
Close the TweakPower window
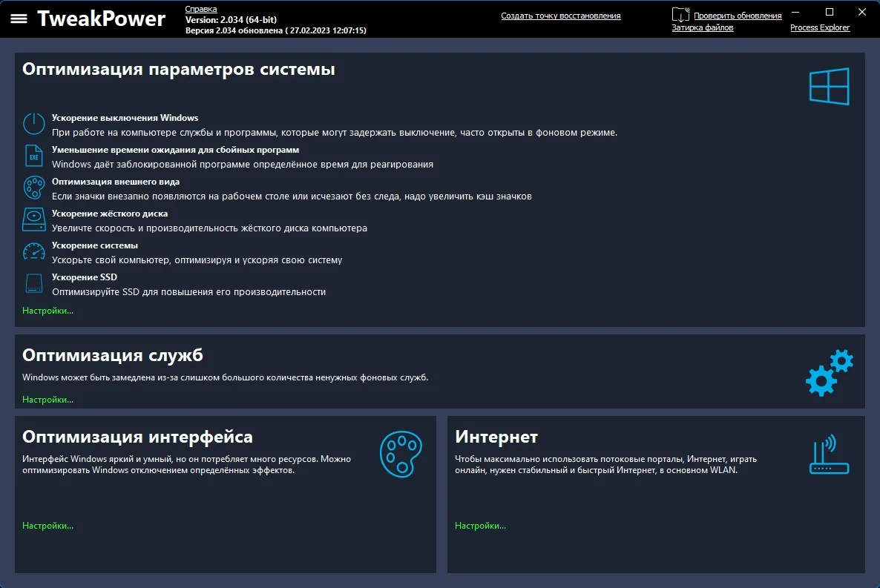(862, 12)
